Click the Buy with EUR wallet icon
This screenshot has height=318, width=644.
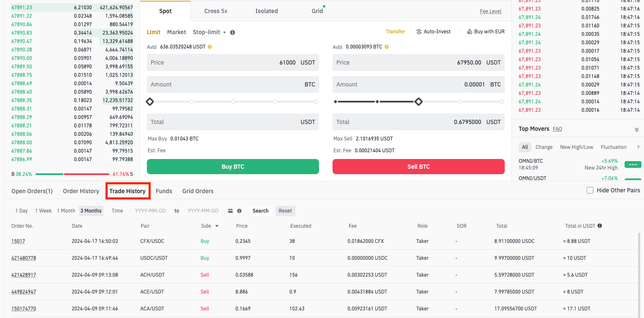click(470, 32)
